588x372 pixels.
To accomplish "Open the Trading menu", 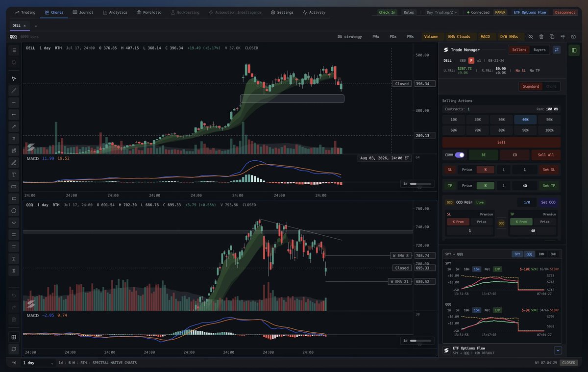I will 25,12.
